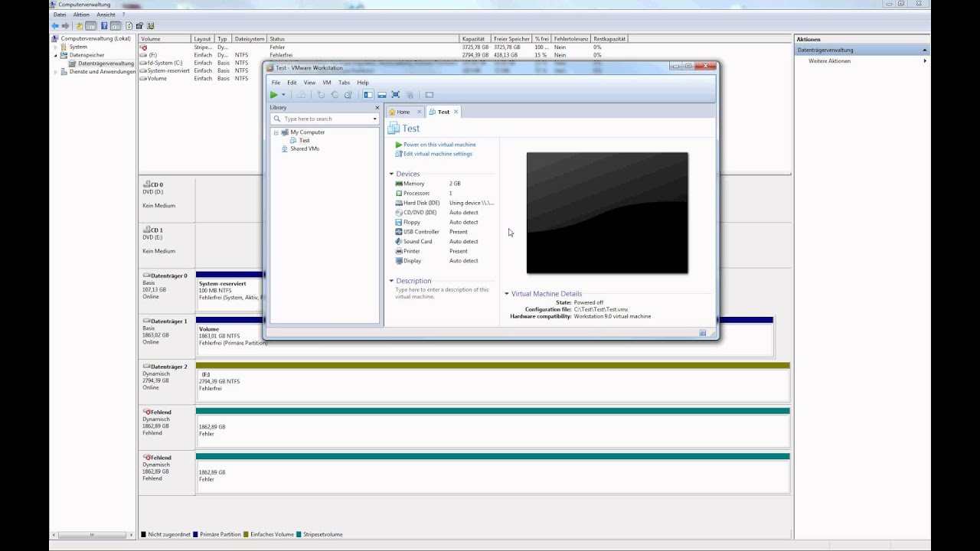Select the Sound Card device

tap(444, 241)
